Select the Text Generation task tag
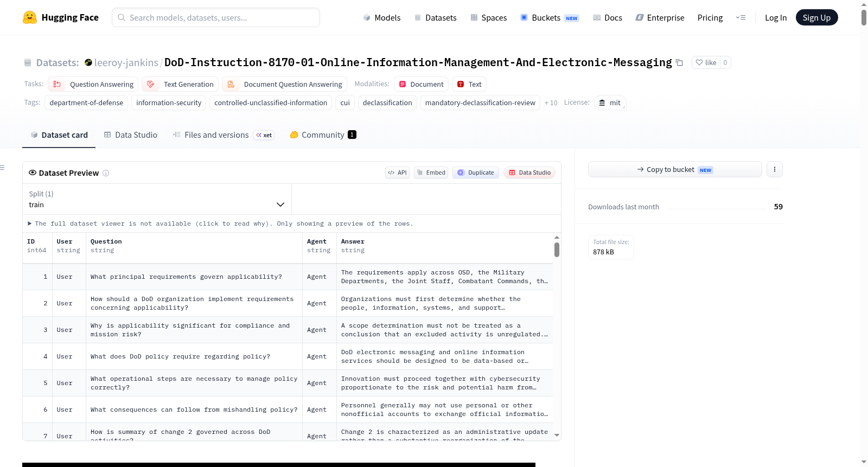This screenshot has width=868, height=467. (180, 84)
